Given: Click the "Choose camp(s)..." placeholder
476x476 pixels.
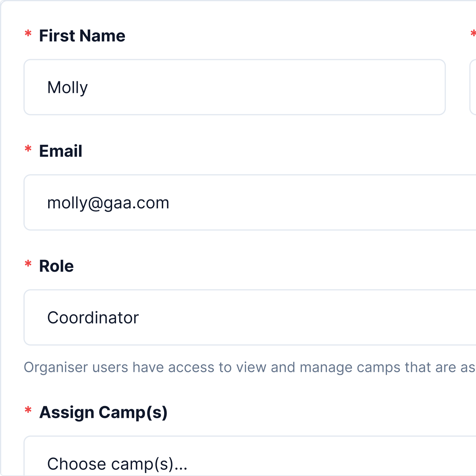Looking at the screenshot, I should tap(117, 464).
